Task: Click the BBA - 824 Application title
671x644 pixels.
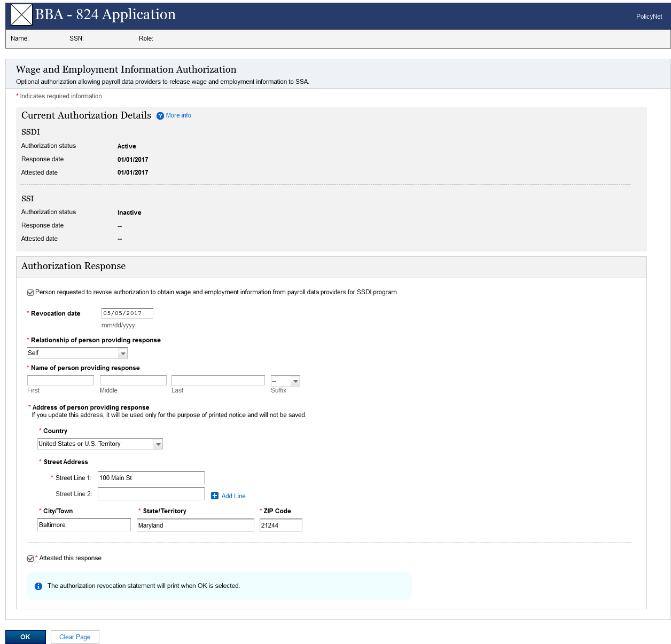Action: (x=106, y=14)
